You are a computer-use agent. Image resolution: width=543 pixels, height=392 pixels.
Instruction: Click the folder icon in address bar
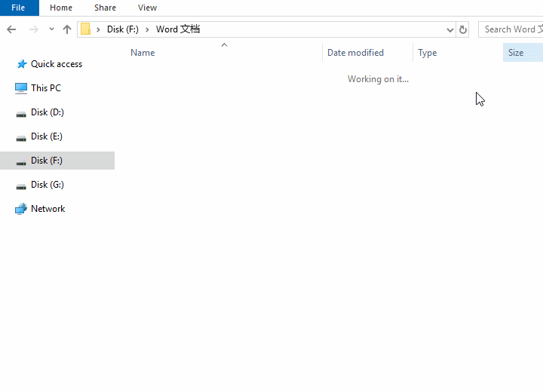click(85, 29)
